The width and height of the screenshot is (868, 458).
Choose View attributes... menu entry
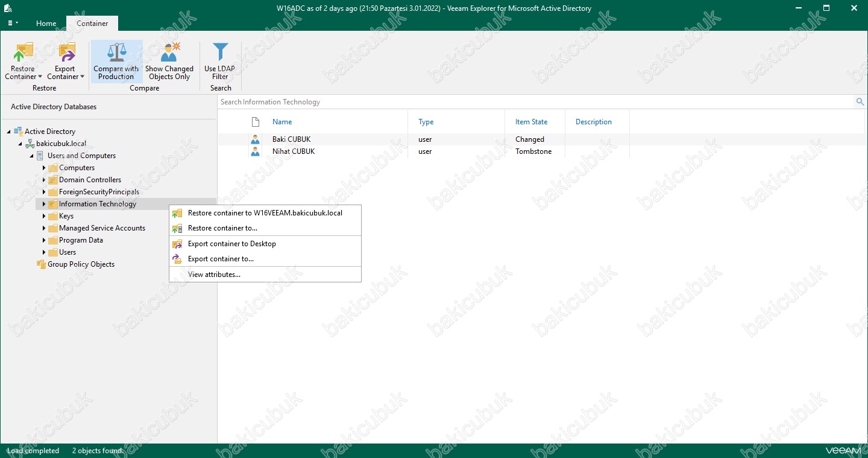click(265, 275)
